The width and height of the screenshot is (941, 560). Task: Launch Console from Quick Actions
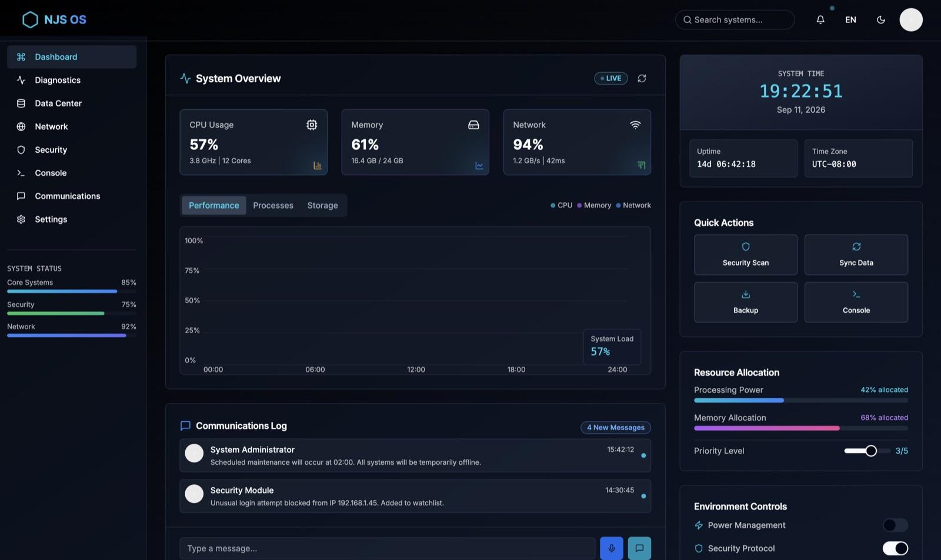pos(856,302)
